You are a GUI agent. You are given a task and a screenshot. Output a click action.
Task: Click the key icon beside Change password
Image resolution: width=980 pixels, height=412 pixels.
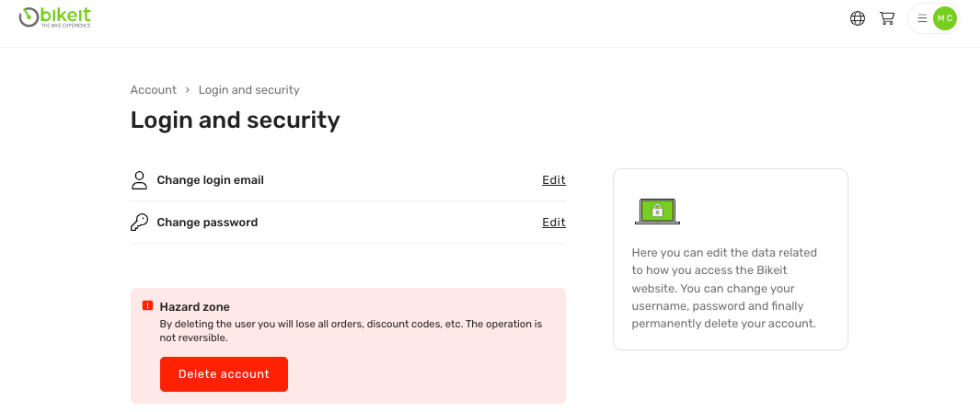140,223
